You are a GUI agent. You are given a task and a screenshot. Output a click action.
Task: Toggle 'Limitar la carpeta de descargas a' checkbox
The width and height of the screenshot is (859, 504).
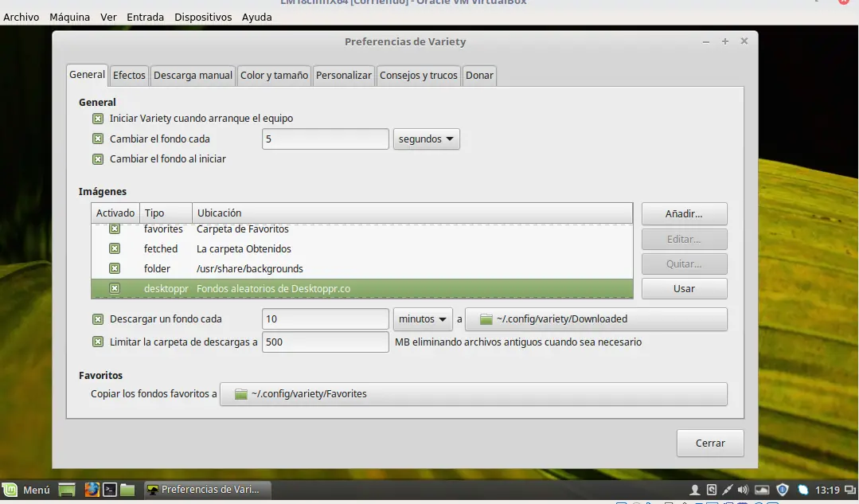pyautogui.click(x=97, y=342)
